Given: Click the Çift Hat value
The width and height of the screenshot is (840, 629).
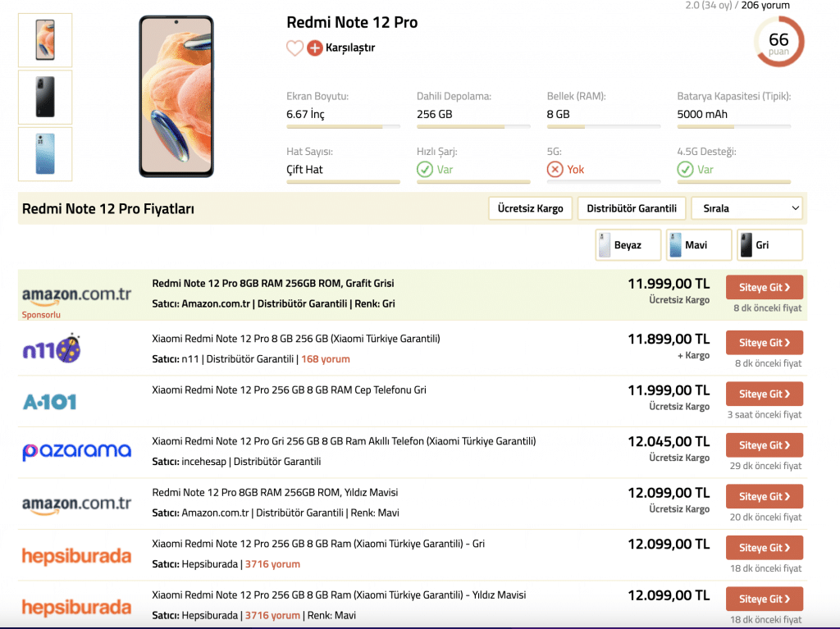Looking at the screenshot, I should [x=304, y=170].
